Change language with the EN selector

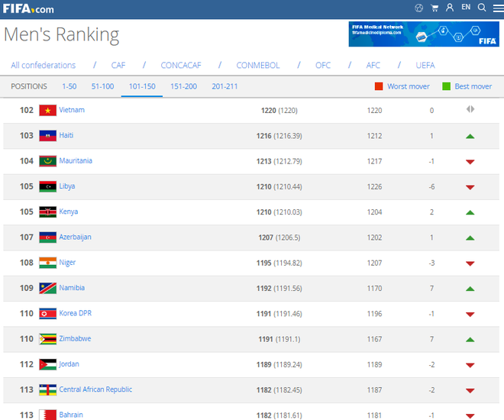click(x=466, y=8)
